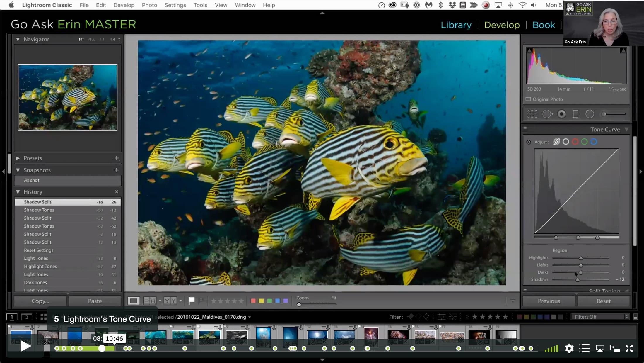
Task: Collapse the left panel group arrow
Action: tap(3, 172)
